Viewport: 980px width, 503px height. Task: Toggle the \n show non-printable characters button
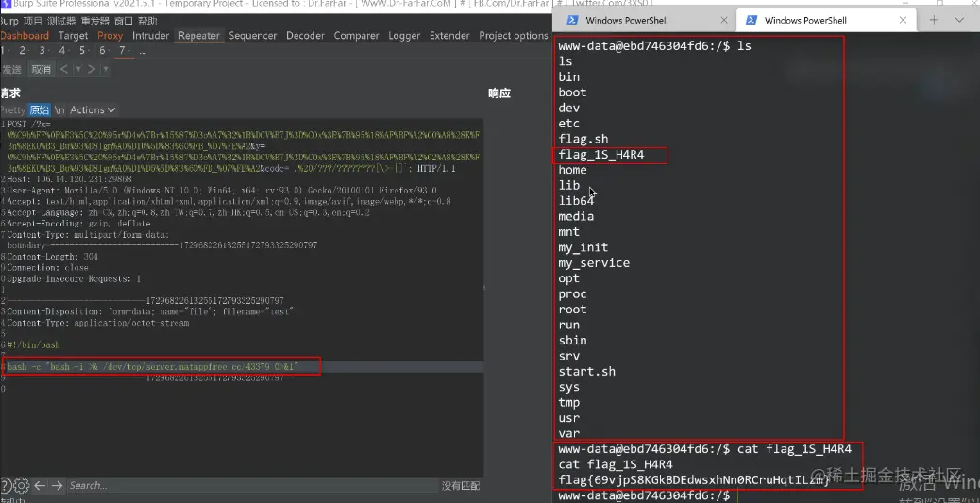[59, 110]
